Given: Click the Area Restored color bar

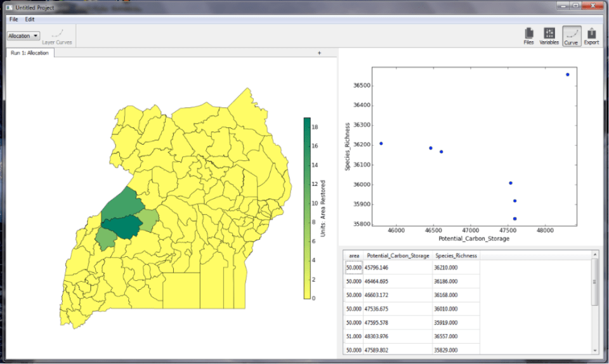Looking at the screenshot, I should point(307,209).
